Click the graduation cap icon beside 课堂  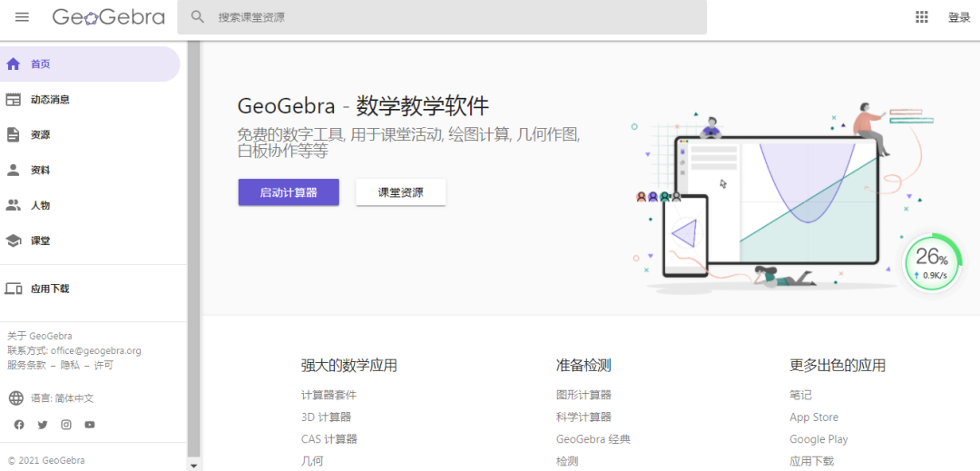tap(13, 240)
